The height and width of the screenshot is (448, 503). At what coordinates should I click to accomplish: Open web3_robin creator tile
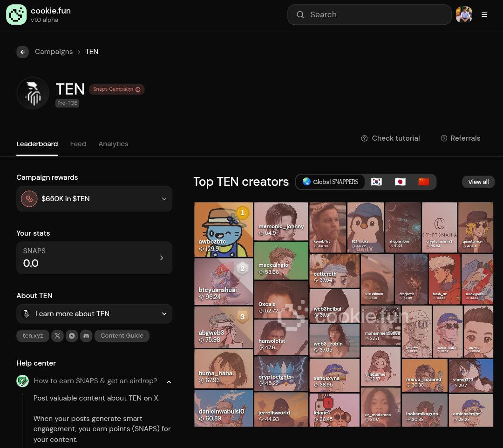tap(334, 340)
